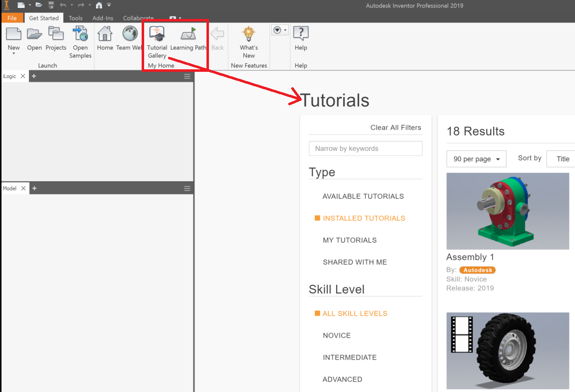The height and width of the screenshot is (392, 575).
Task: Click the ribbon minimize toggle icon
Action: [x=173, y=18]
